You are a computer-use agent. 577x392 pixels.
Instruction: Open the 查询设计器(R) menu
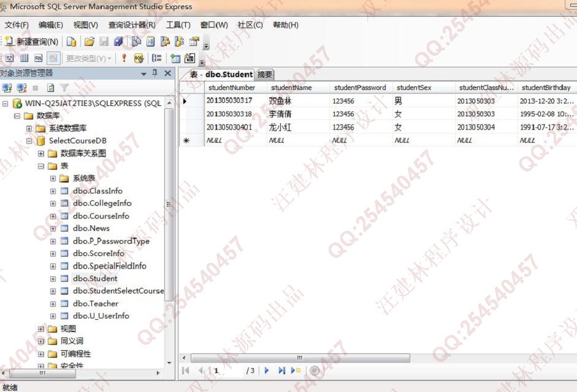point(132,25)
